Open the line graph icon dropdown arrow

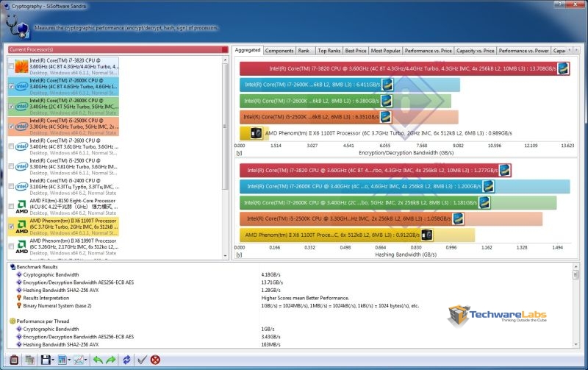point(86,360)
